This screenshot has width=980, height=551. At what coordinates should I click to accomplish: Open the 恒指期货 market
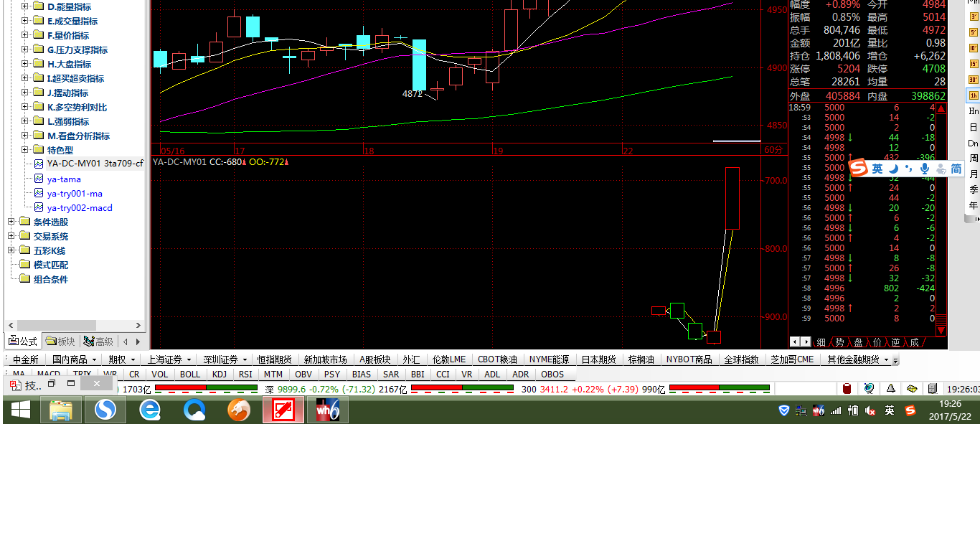[x=274, y=359]
